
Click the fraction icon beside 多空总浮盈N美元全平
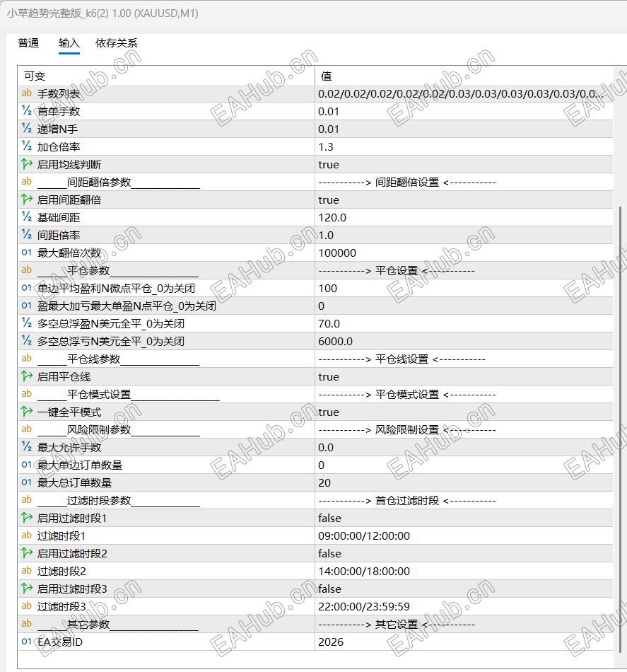(27, 323)
